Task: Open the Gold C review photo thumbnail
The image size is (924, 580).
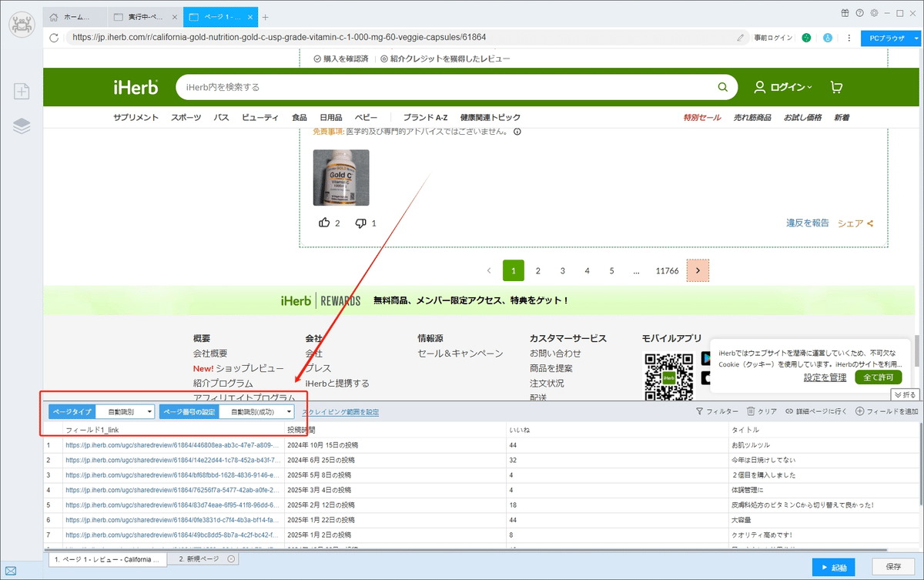Action: pos(341,177)
